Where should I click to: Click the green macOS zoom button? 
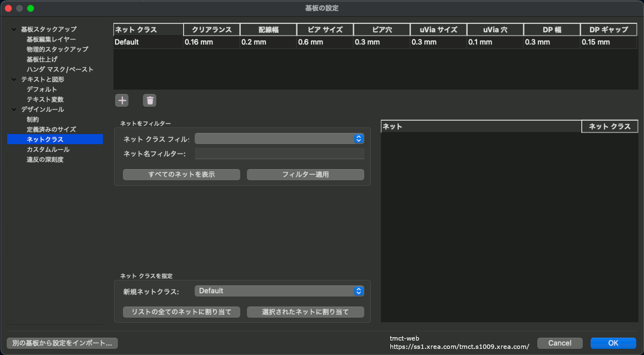(x=31, y=8)
